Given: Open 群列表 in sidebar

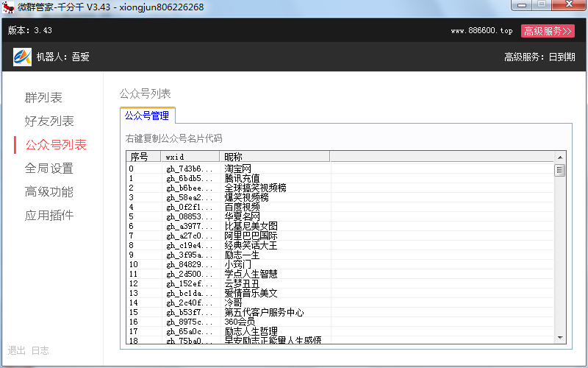Looking at the screenshot, I should [x=43, y=98].
